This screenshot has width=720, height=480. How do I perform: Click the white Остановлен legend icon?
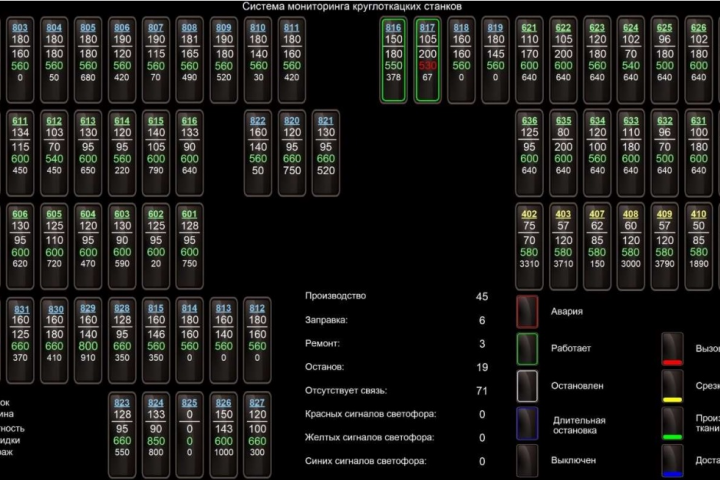pyautogui.click(x=527, y=386)
